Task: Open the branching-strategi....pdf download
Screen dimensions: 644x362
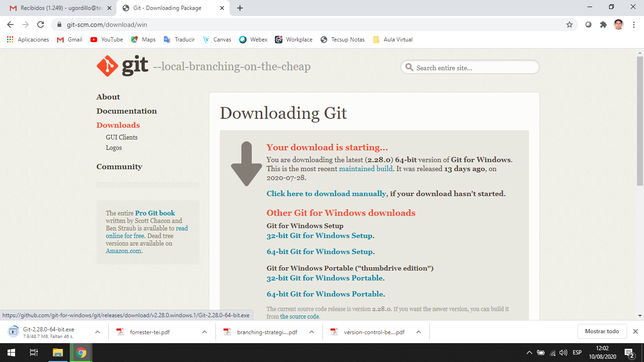Action: [267, 332]
